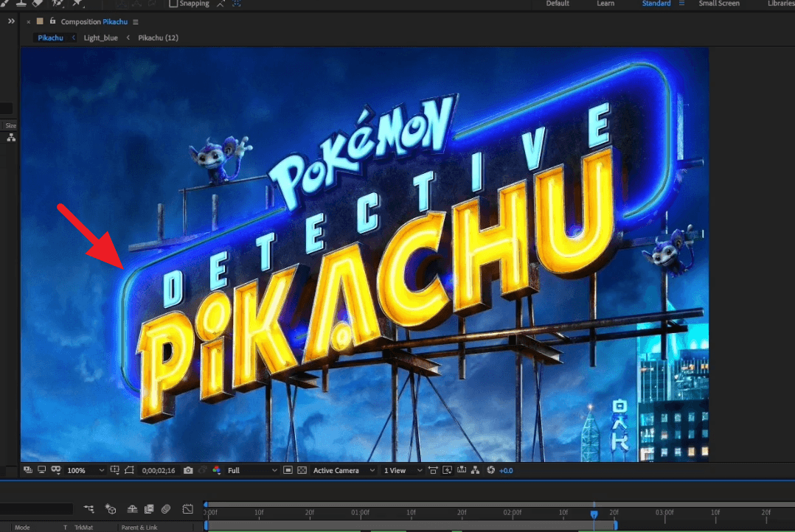This screenshot has height=532, width=795.
Task: Open the Full resolution dropdown
Action: pos(252,471)
